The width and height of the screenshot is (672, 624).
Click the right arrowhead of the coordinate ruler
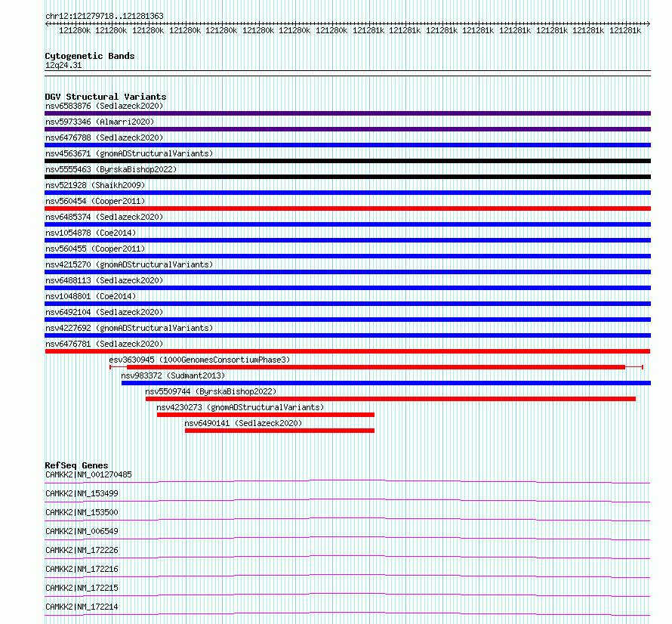(x=649, y=24)
